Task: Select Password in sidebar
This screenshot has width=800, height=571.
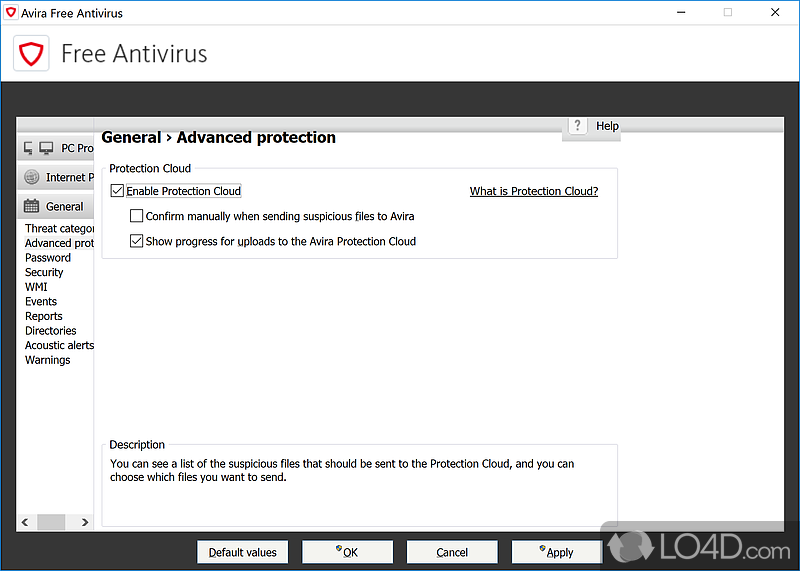Action: 48,258
